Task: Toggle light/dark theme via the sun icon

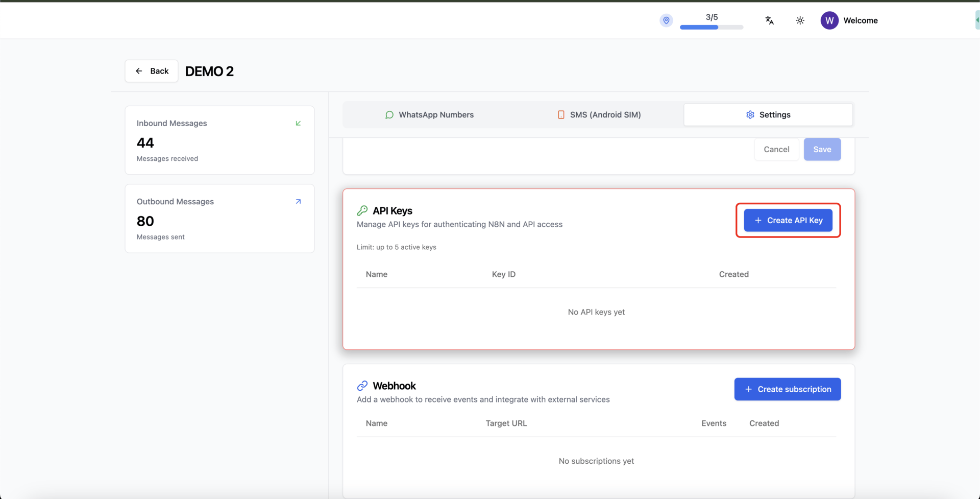Action: (x=799, y=20)
